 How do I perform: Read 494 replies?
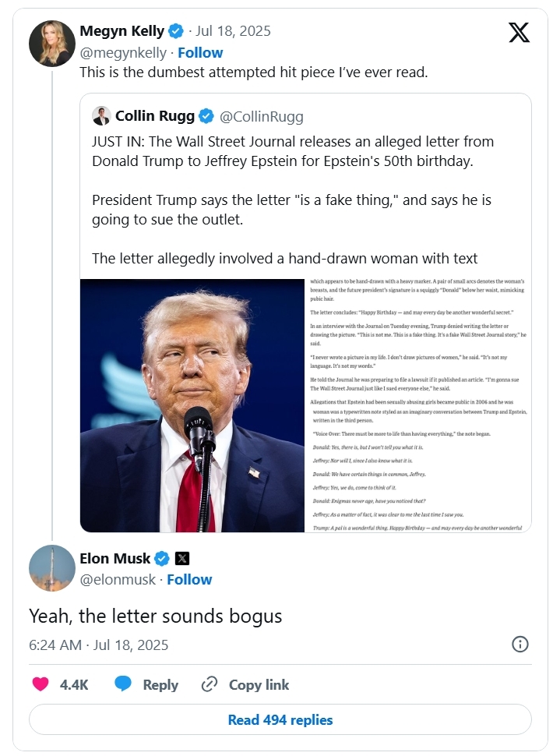(x=280, y=719)
